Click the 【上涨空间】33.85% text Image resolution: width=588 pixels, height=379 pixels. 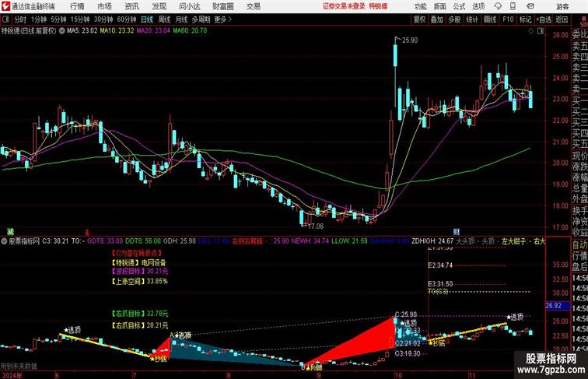139,281
